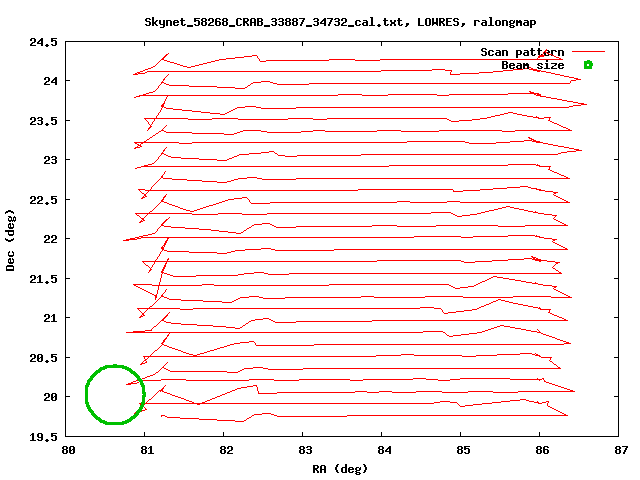Screen dimensions: 640x480
Task: Select the 'Scan pattern' legend label
Action: coord(522,52)
